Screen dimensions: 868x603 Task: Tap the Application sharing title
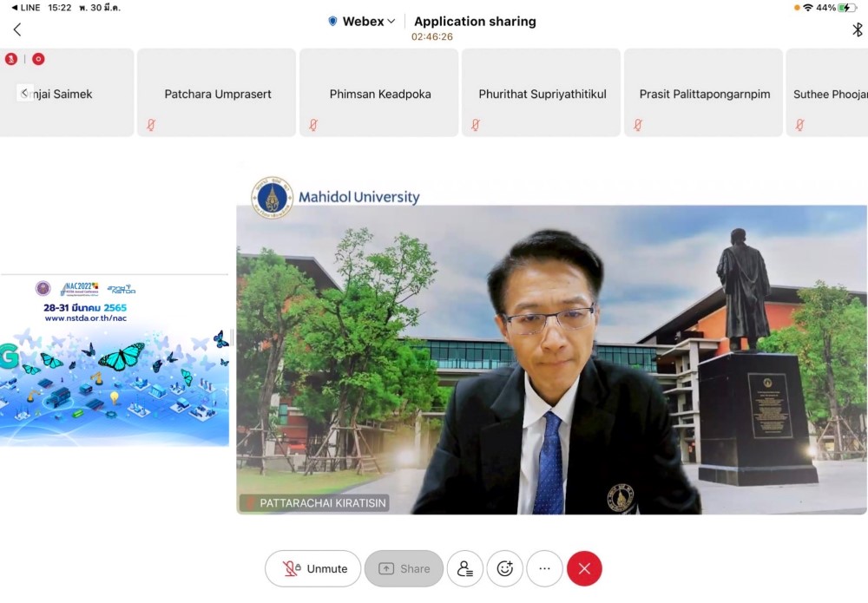[475, 22]
